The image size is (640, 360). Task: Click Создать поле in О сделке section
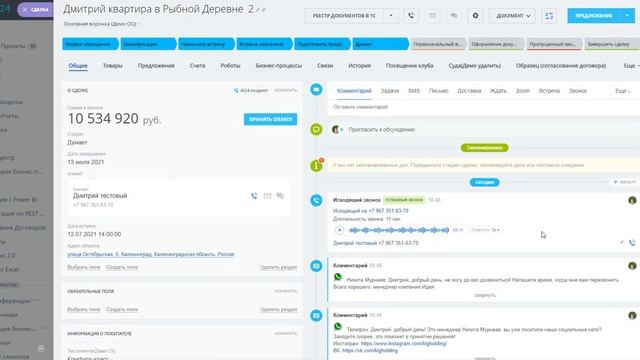[x=122, y=267]
